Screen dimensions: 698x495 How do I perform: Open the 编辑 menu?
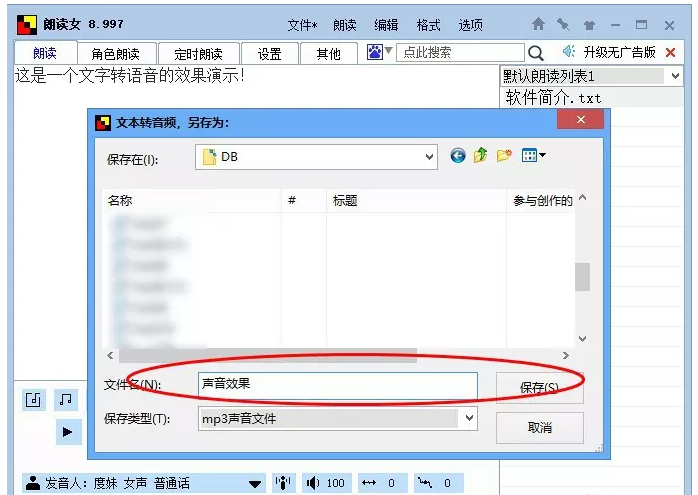pos(386,25)
